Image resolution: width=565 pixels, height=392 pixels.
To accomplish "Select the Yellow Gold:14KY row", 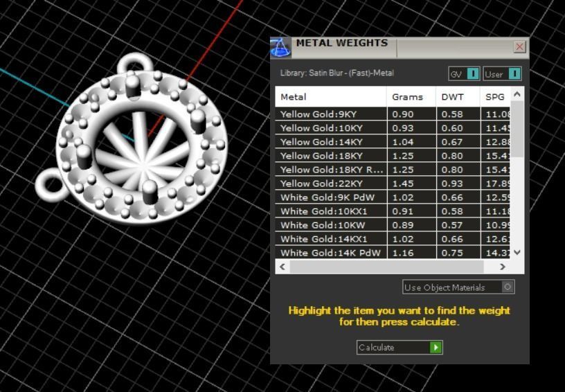I will coord(393,142).
